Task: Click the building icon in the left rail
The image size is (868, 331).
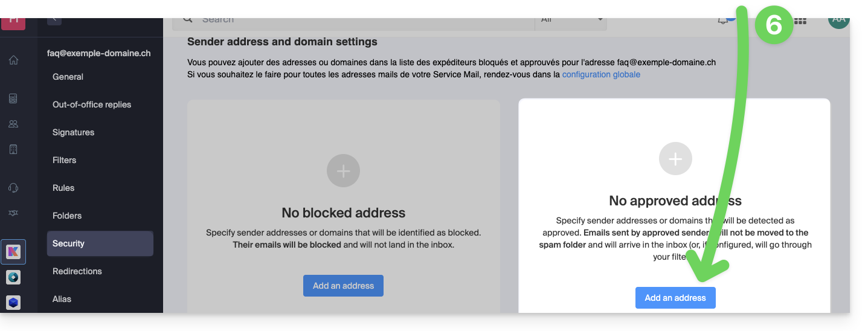Action: pos(13,149)
